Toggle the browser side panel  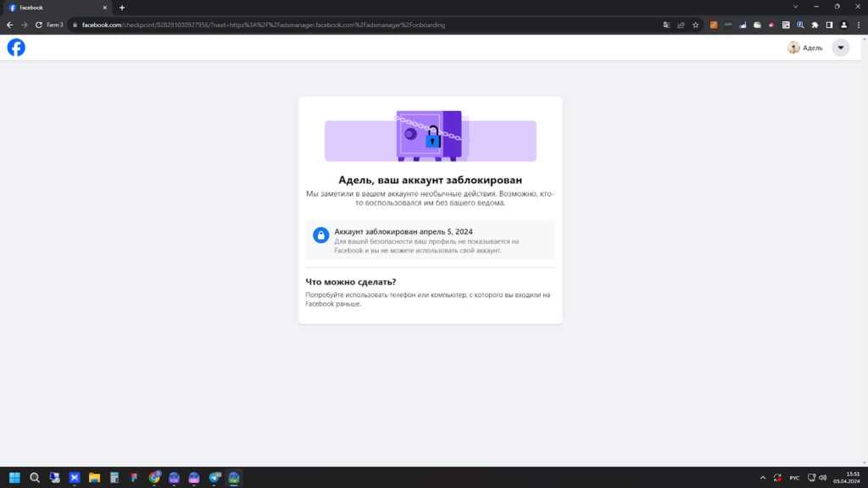[x=829, y=25]
